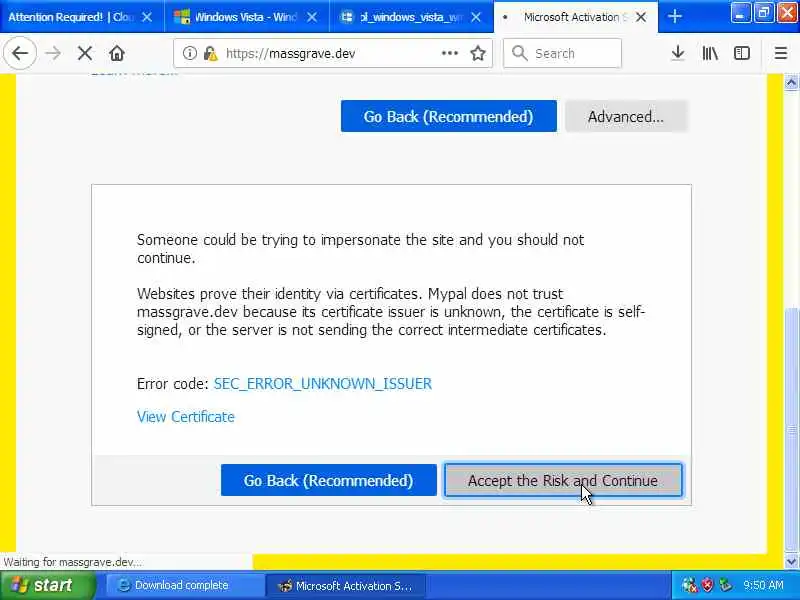Toggle the sidebar icon
This screenshot has height=600, width=800.
(x=741, y=53)
